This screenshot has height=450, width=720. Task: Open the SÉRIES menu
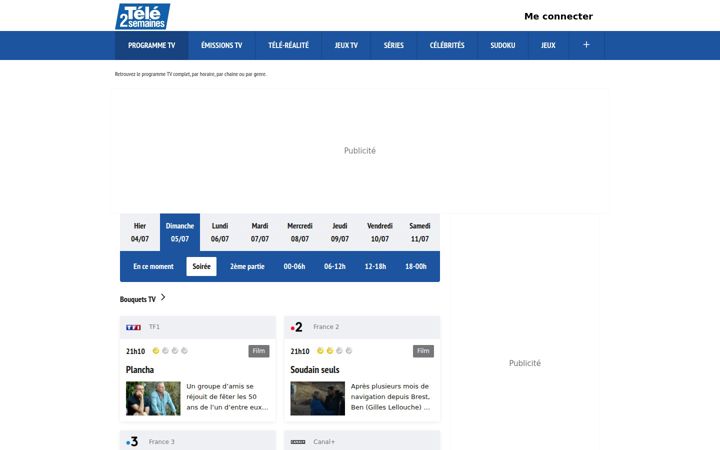[394, 45]
